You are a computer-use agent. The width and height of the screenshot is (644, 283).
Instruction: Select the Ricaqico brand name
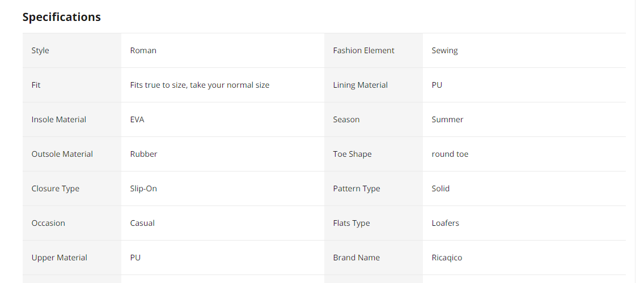pos(447,258)
